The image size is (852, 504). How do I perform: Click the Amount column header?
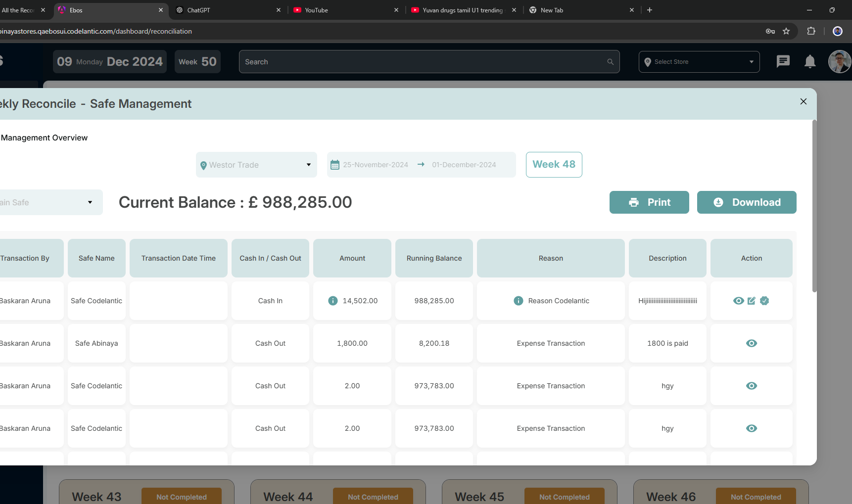[352, 258]
